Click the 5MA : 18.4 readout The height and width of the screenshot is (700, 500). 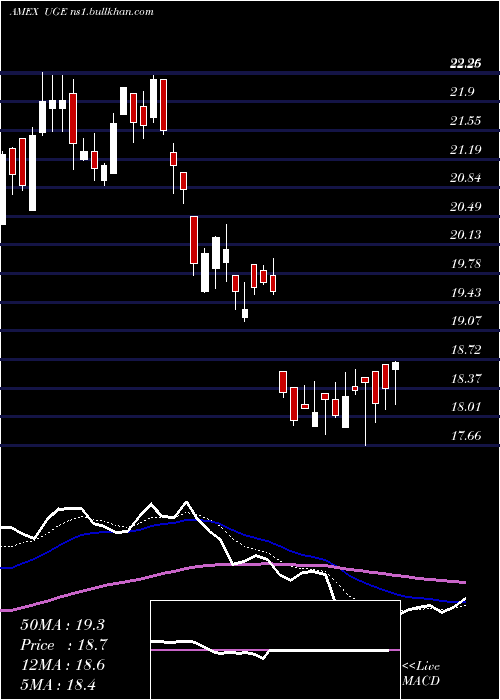58,684
